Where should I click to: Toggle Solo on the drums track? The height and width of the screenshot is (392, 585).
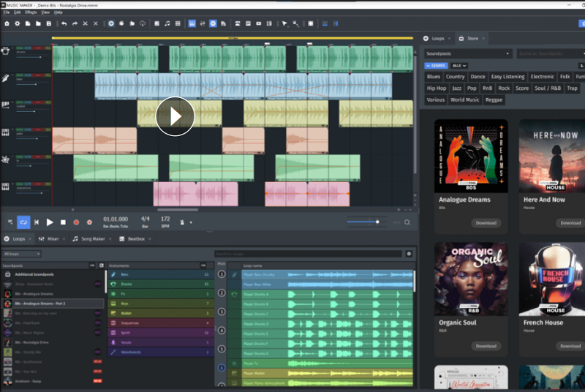click(x=19, y=48)
